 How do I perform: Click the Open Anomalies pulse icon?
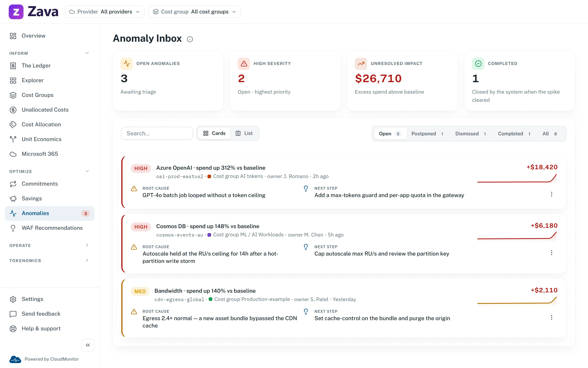(x=127, y=64)
